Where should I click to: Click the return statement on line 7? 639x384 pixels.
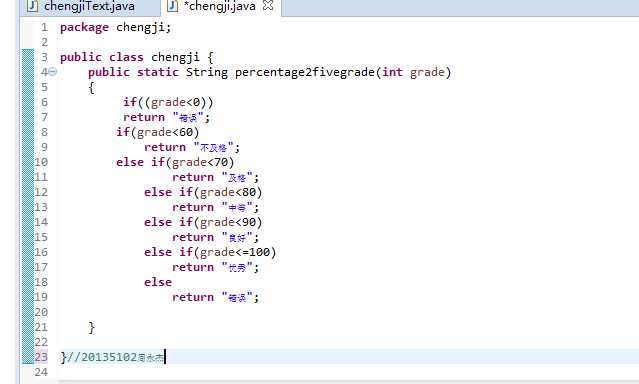[166, 117]
